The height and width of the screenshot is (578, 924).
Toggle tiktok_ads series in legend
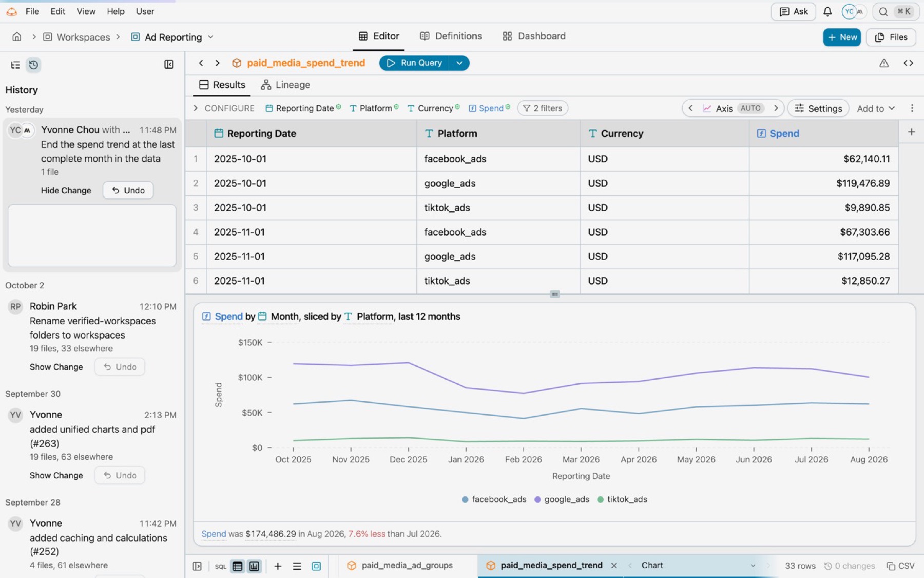622,499
